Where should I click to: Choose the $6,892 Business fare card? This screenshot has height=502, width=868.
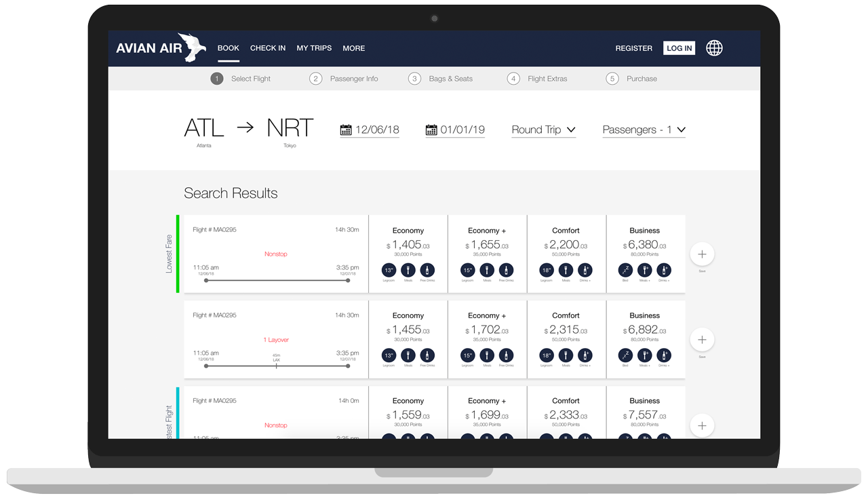click(646, 340)
